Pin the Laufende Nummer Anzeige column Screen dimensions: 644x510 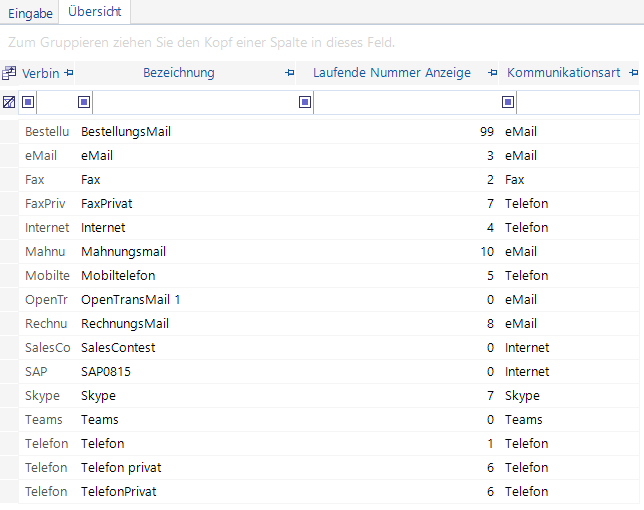(x=492, y=73)
